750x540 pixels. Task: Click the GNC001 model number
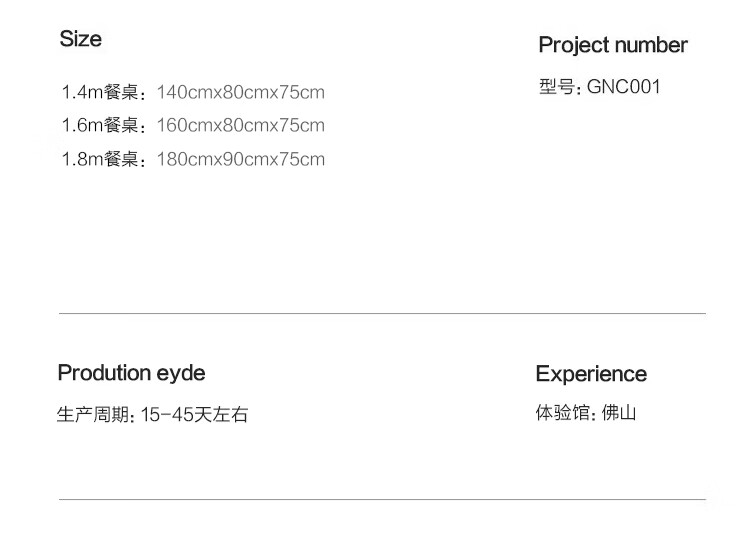click(x=624, y=87)
